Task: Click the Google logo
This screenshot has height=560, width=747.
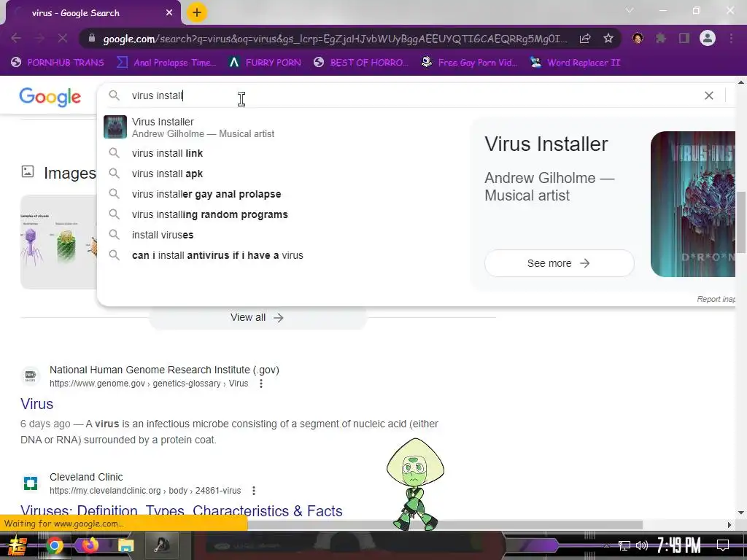Action: coord(50,97)
